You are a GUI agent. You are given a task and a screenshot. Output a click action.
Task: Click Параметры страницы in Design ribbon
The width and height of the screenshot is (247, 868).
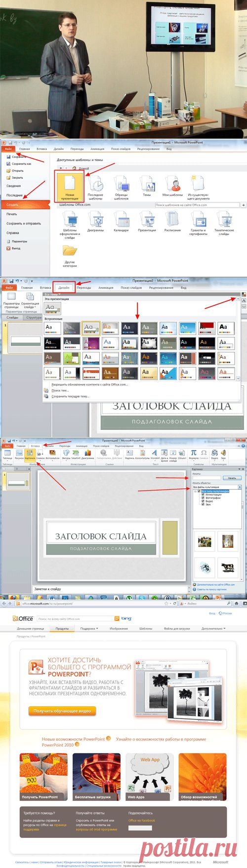pyautogui.click(x=11, y=301)
